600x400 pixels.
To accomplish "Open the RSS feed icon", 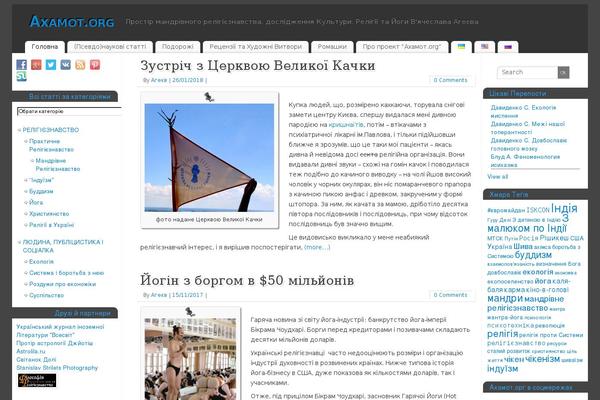I will pyautogui.click(x=80, y=65).
